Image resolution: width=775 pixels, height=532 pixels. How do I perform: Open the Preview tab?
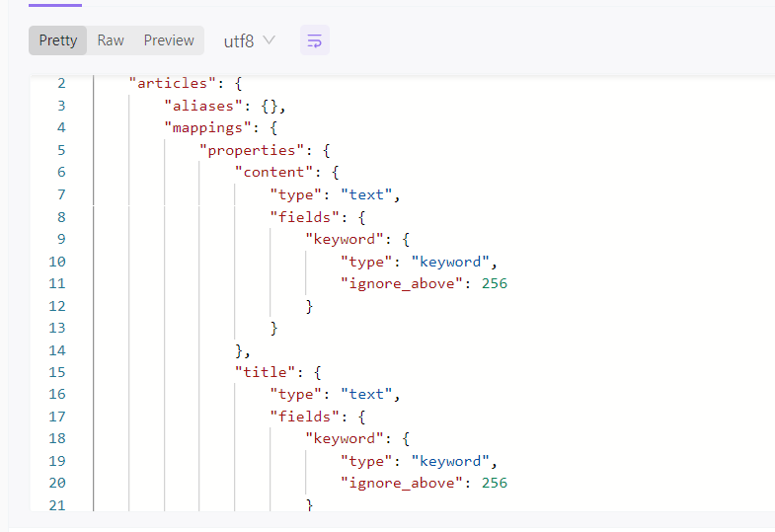(169, 40)
